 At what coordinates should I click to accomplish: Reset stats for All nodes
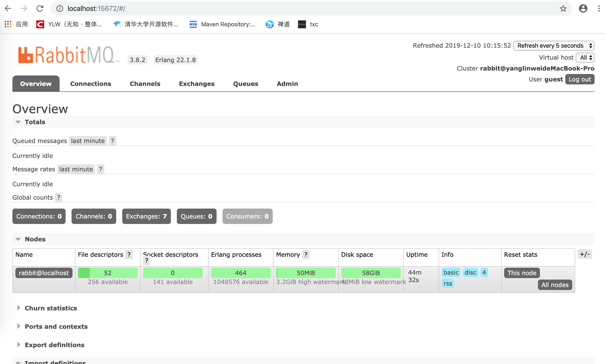tap(555, 285)
